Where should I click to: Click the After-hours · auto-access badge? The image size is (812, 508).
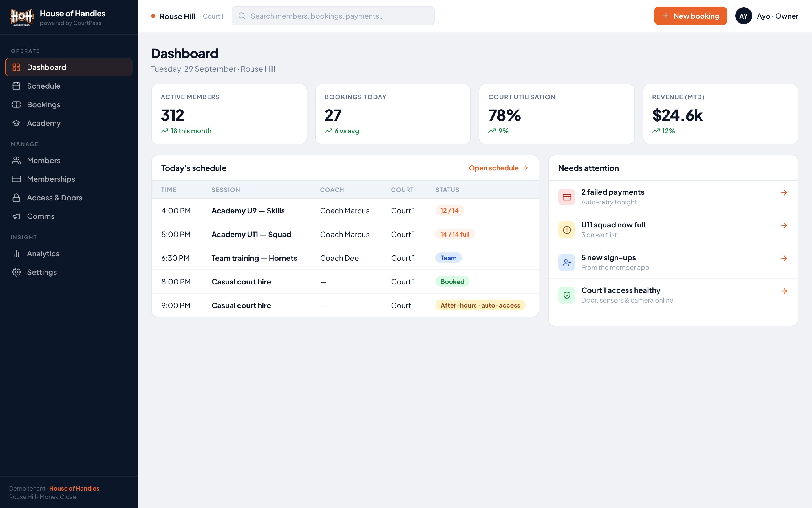click(x=480, y=305)
